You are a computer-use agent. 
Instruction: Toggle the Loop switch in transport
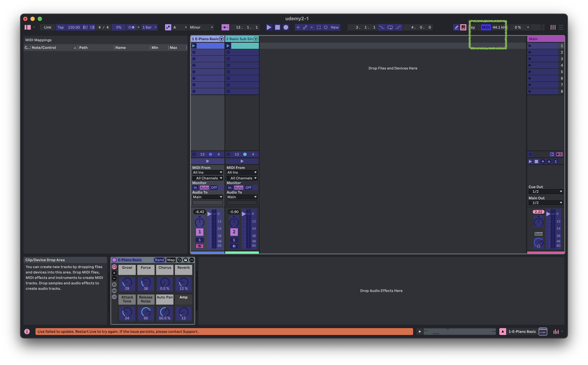390,27
